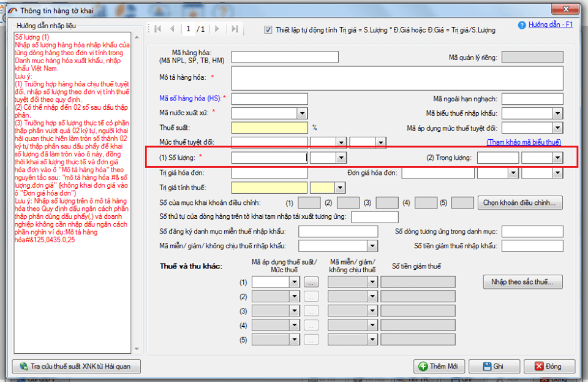Click the next record arrow
The height and width of the screenshot is (382, 588).
pyautogui.click(x=217, y=29)
